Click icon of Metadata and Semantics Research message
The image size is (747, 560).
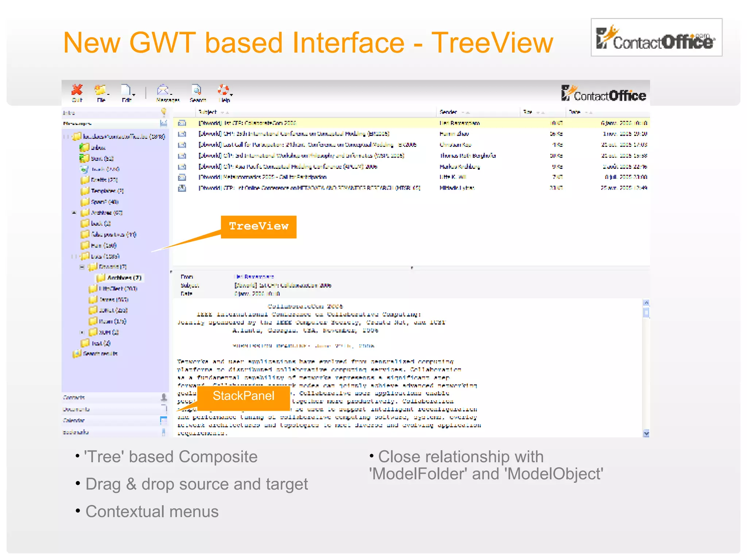click(182, 188)
